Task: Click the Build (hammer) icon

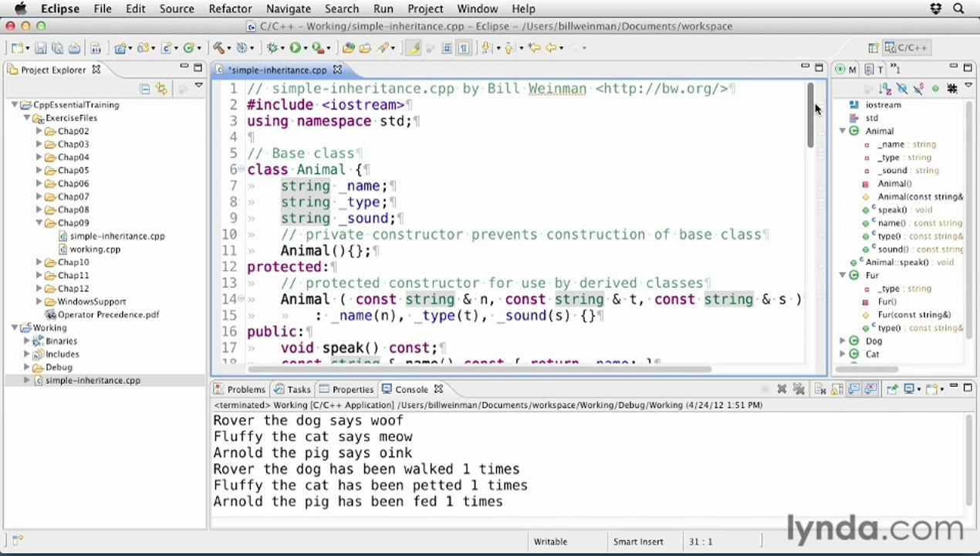Action: click(218, 48)
